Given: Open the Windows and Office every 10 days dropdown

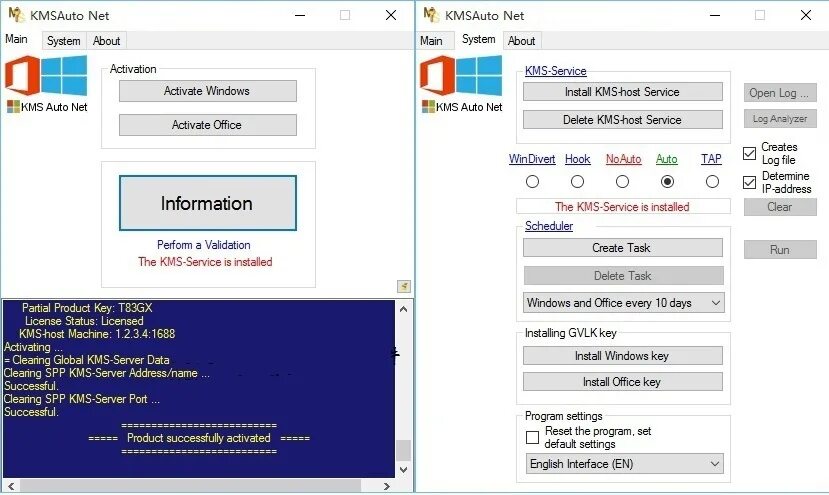Looking at the screenshot, I should [623, 303].
